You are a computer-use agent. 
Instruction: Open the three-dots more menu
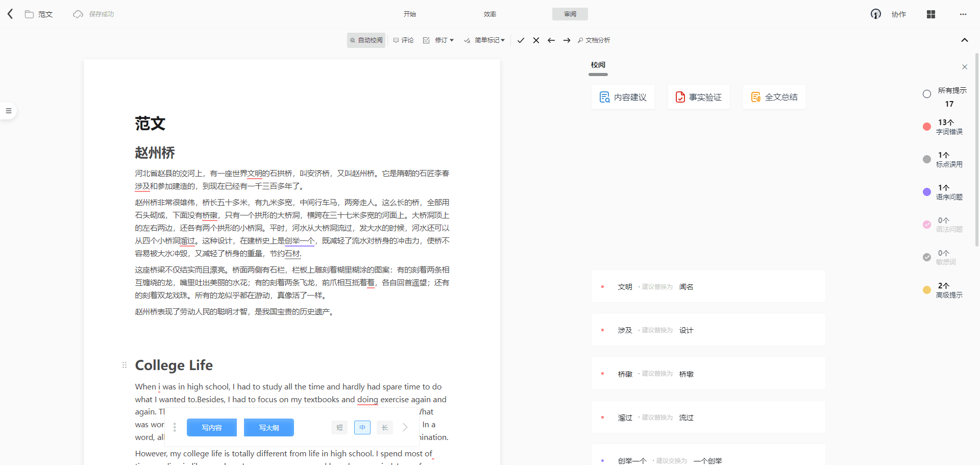click(963, 14)
